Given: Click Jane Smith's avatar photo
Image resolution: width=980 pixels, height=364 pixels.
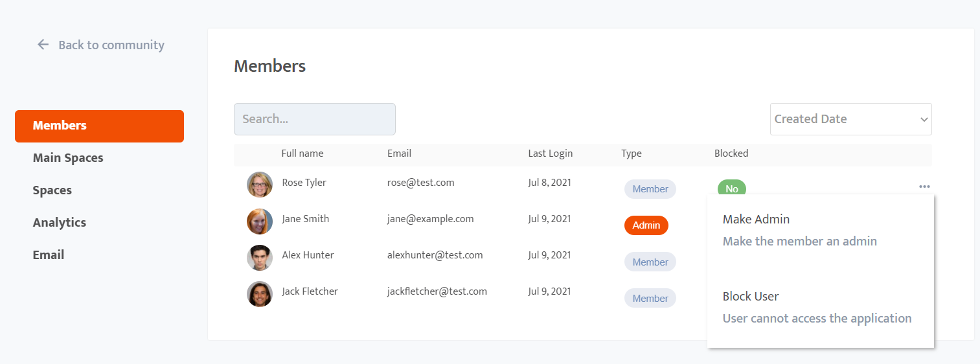Looking at the screenshot, I should pyautogui.click(x=260, y=221).
